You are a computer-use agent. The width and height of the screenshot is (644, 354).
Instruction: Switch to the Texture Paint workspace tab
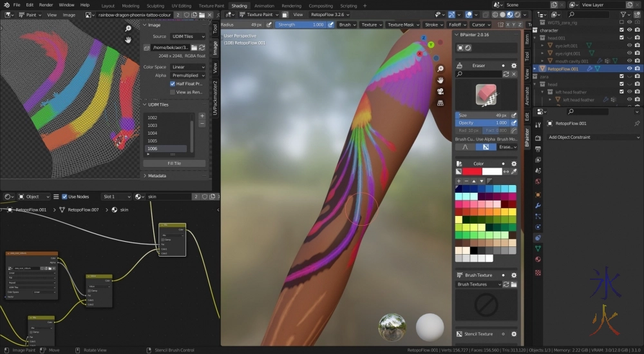click(211, 6)
